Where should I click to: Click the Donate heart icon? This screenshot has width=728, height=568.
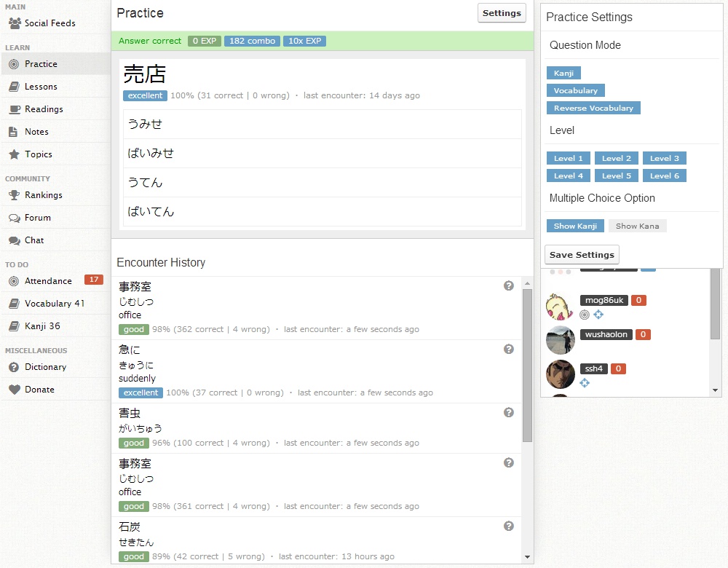click(x=14, y=390)
